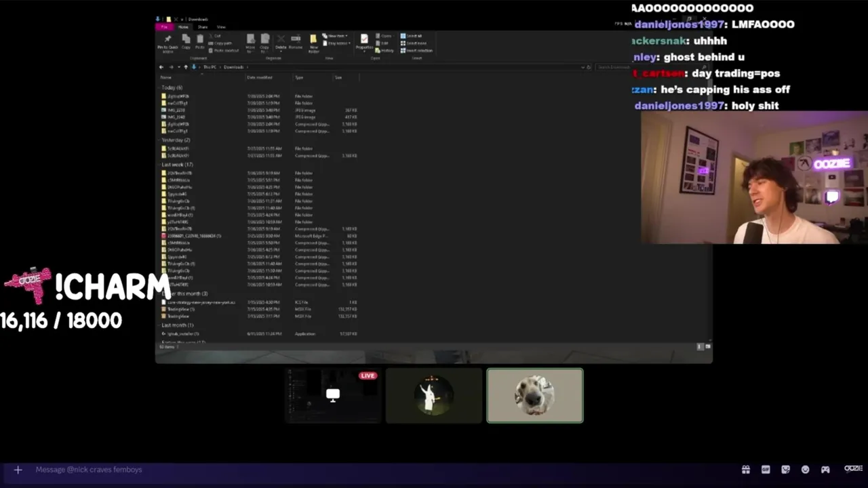Open the gift icon in Discord bar
This screenshot has height=488, width=868.
click(746, 469)
